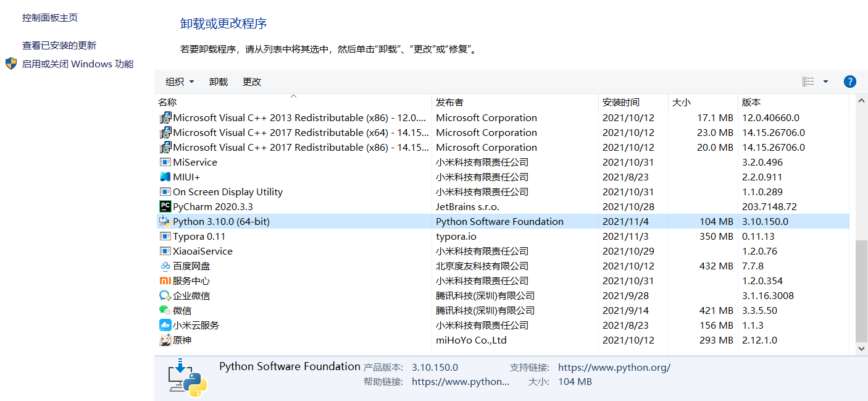868x401 pixels.
Task: Click the 原神 game icon
Action: coord(165,340)
